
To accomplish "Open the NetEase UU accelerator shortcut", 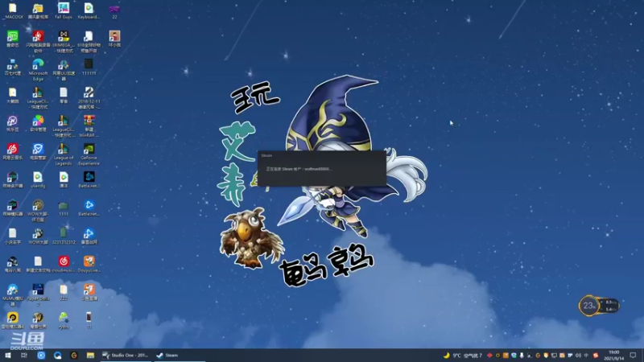I will point(64,69).
